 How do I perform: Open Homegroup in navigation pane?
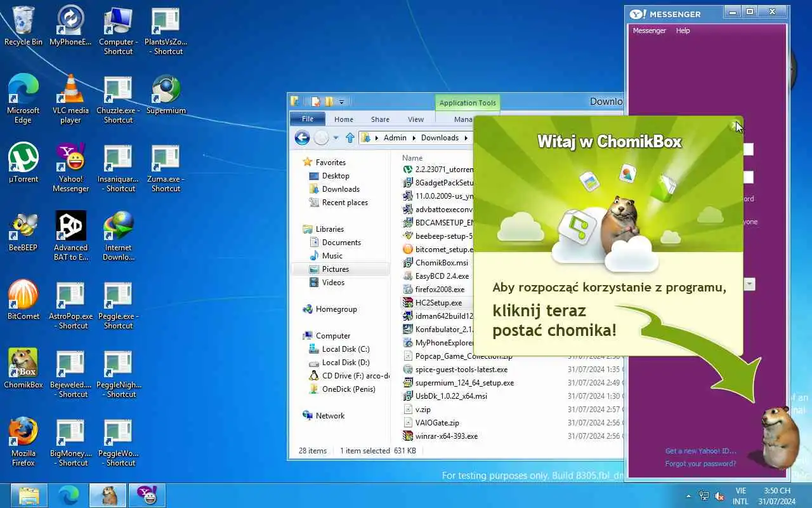click(336, 309)
